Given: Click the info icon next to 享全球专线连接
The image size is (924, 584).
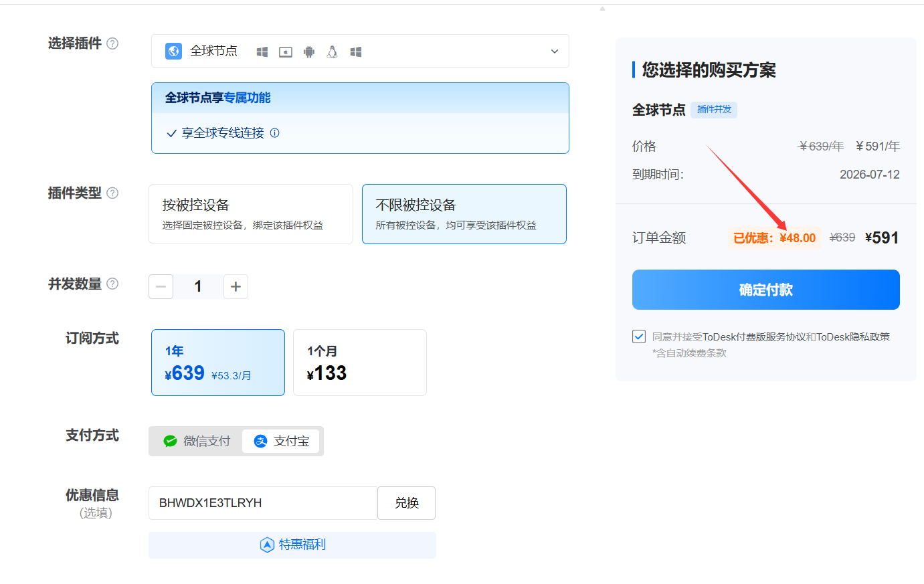Looking at the screenshot, I should coord(274,132).
